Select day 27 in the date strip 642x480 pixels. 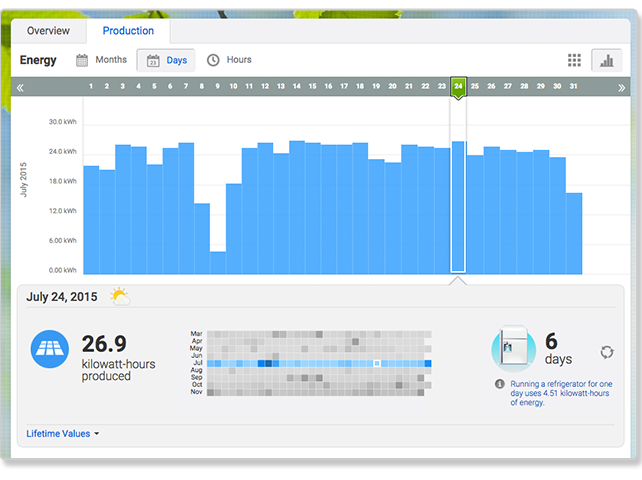(508, 86)
